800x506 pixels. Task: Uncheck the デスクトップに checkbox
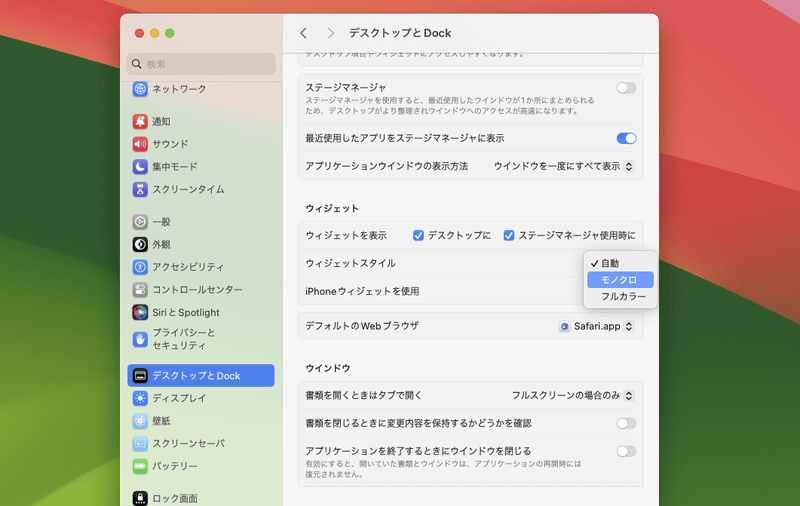click(x=418, y=235)
